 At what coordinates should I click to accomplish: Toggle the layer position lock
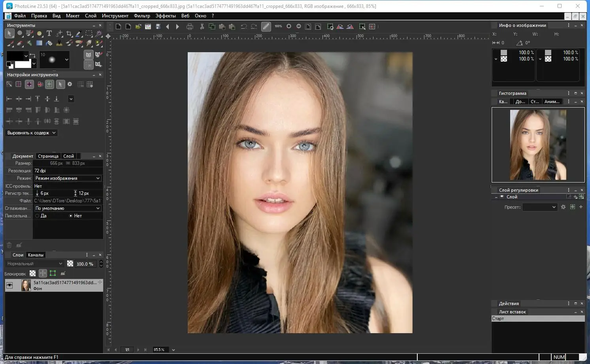[x=43, y=273]
